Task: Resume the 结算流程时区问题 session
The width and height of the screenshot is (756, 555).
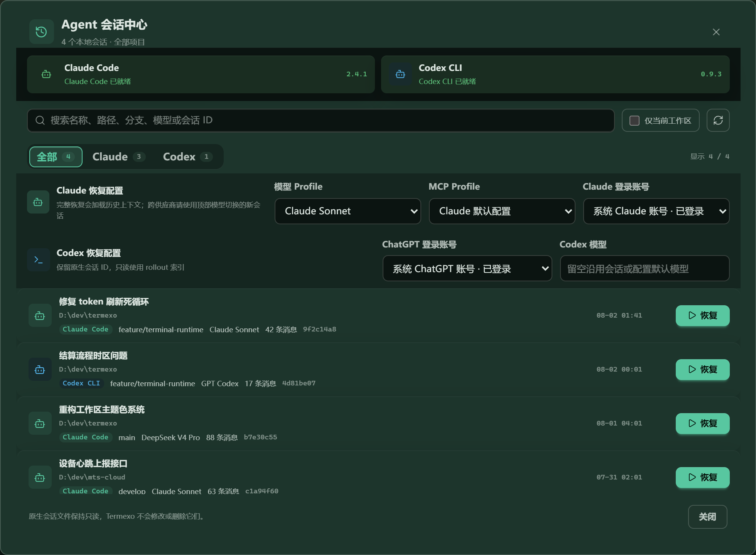Action: 702,370
